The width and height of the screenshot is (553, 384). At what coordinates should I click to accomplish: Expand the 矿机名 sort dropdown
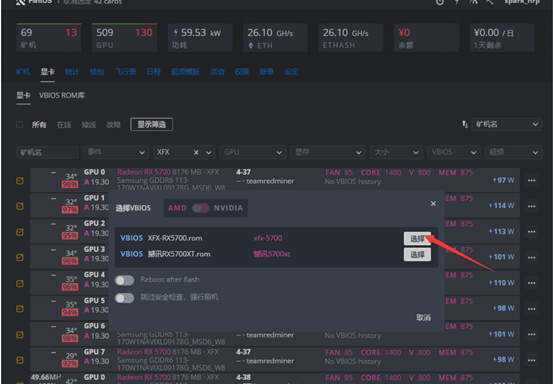[x=506, y=124]
